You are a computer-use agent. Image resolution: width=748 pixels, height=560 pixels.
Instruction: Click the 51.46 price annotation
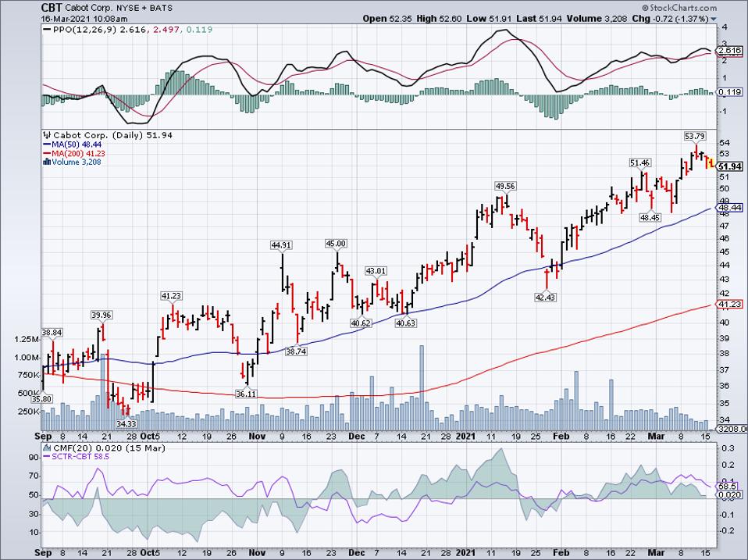coord(639,163)
